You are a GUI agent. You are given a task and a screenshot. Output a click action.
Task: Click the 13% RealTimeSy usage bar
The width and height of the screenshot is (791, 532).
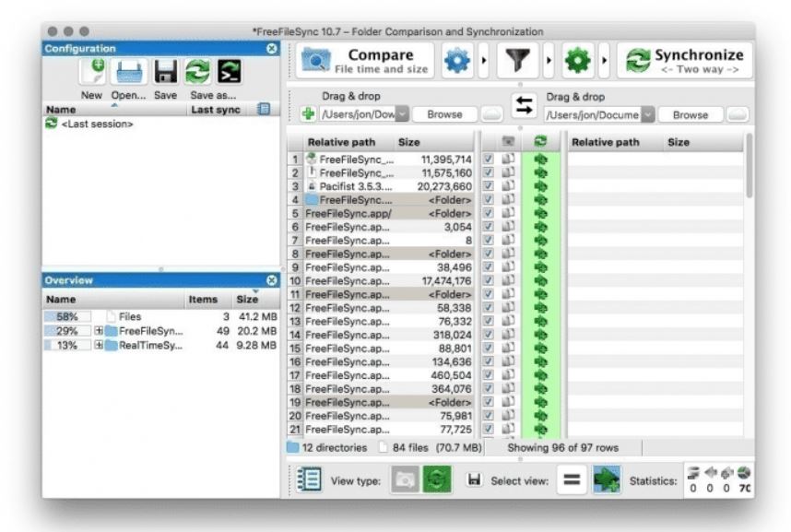[67, 345]
